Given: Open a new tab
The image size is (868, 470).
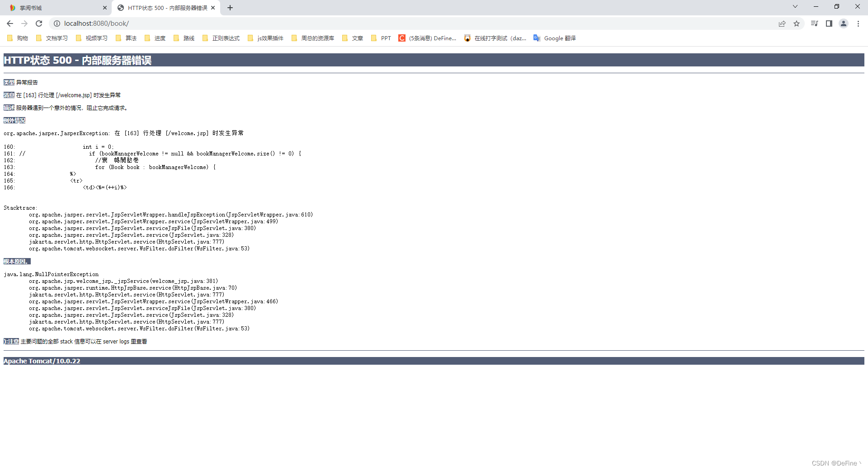Looking at the screenshot, I should (x=230, y=8).
